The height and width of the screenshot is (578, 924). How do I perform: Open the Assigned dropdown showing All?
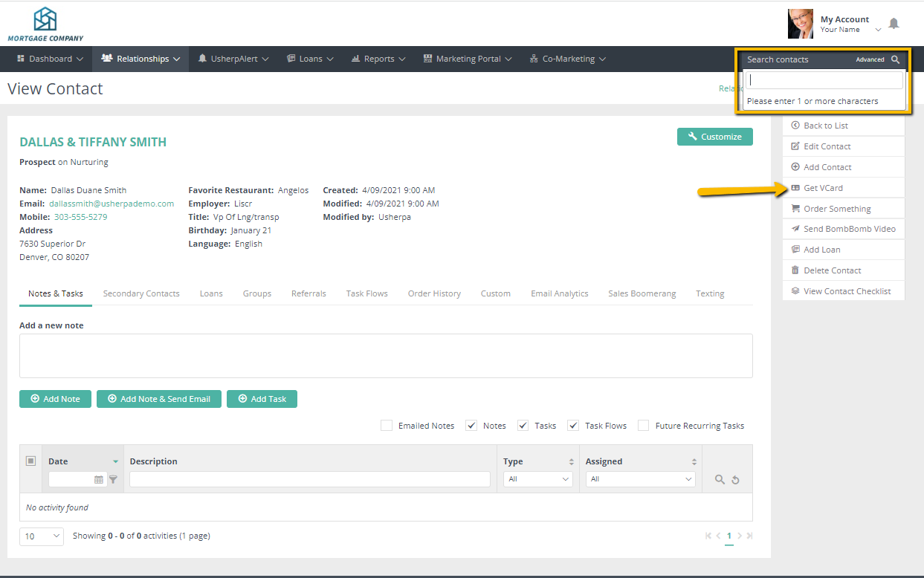pos(640,479)
